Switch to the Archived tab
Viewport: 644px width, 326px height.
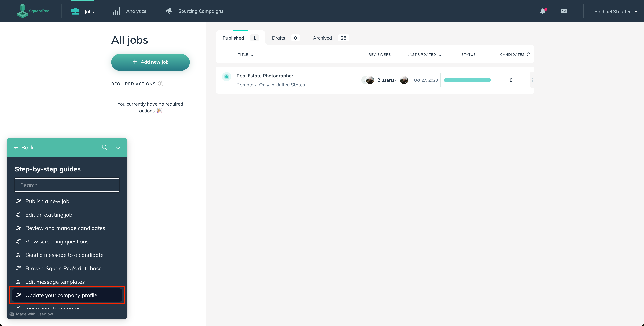point(331,38)
